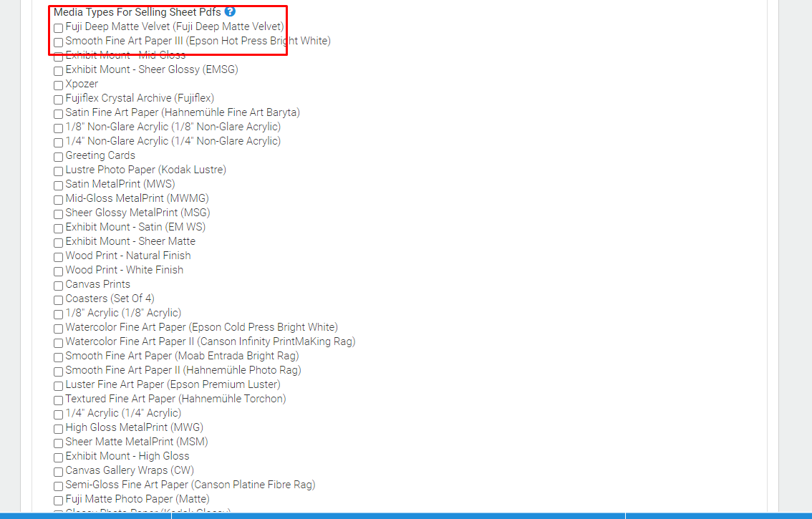Screen dimensions: 812x519
Task: Enable Luster Fine Art Paper (Epson Premium Luster)
Action: click(59, 387)
